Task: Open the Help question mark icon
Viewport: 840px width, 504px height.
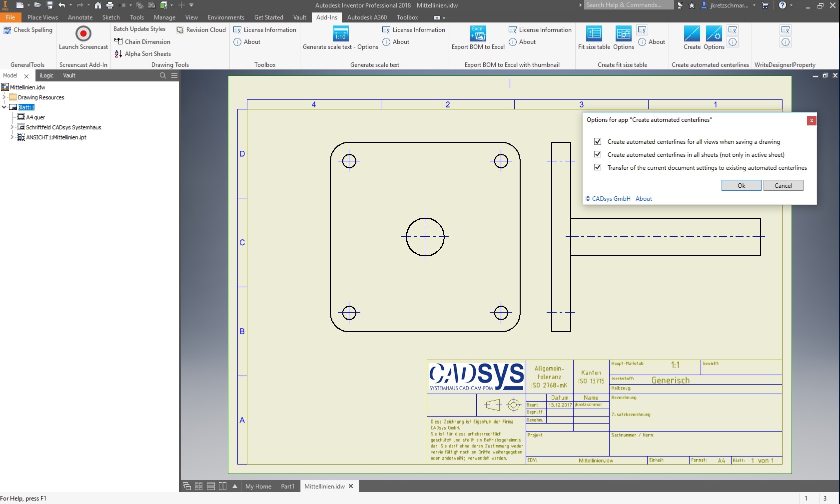Action: (783, 5)
